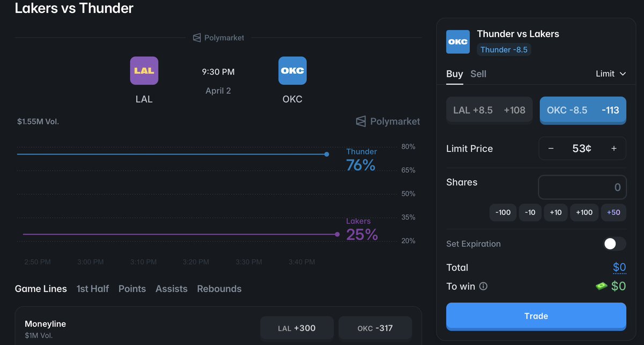Decrease the limit price with the minus button
644x345 pixels.
click(x=551, y=149)
